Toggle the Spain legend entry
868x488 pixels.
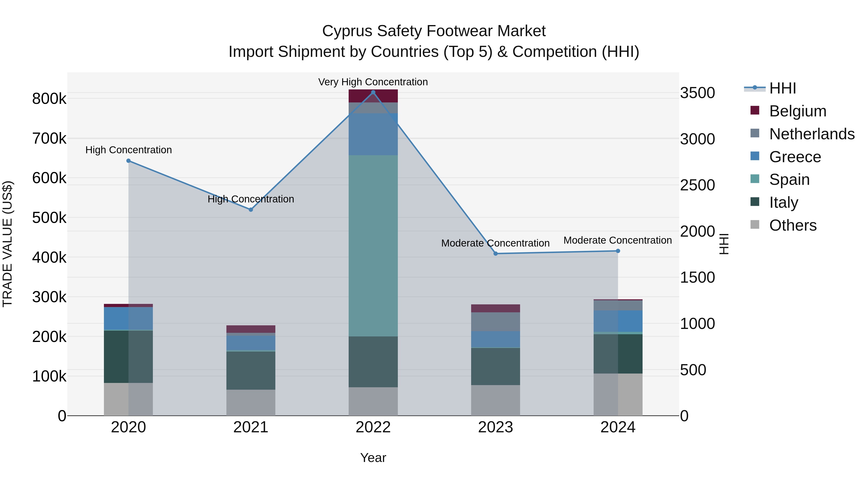[x=780, y=180]
